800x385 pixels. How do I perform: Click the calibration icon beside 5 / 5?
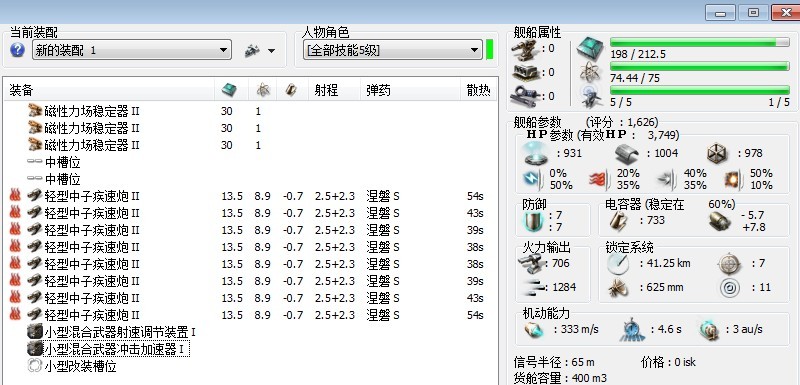pyautogui.click(x=590, y=96)
